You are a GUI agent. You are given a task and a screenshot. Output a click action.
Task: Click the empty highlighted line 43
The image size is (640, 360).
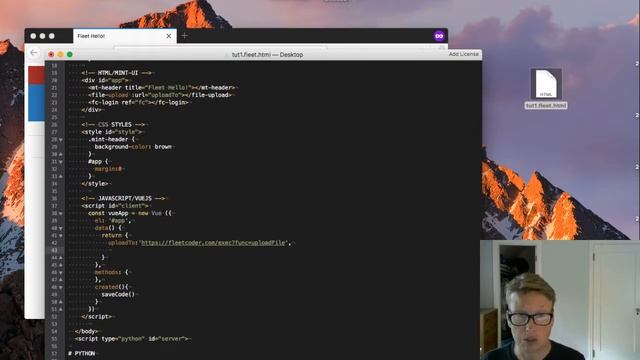(x=263, y=250)
